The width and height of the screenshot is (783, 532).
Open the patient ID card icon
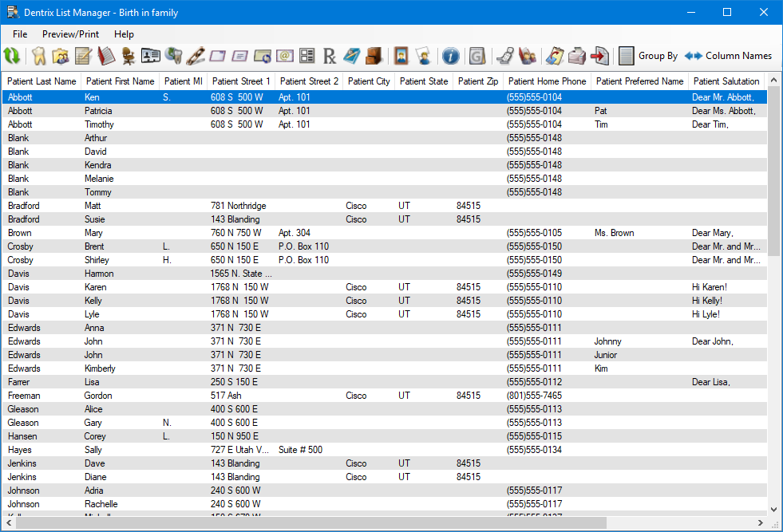[x=151, y=56]
